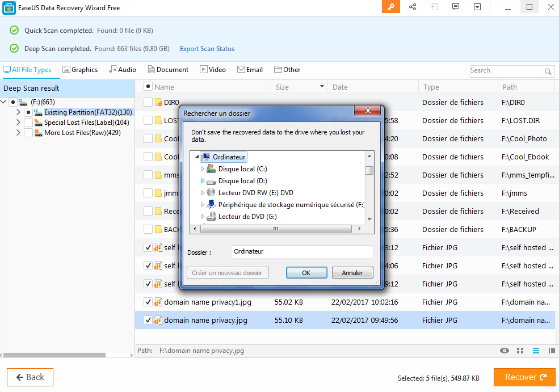Click the orange key activation icon

coord(390,7)
